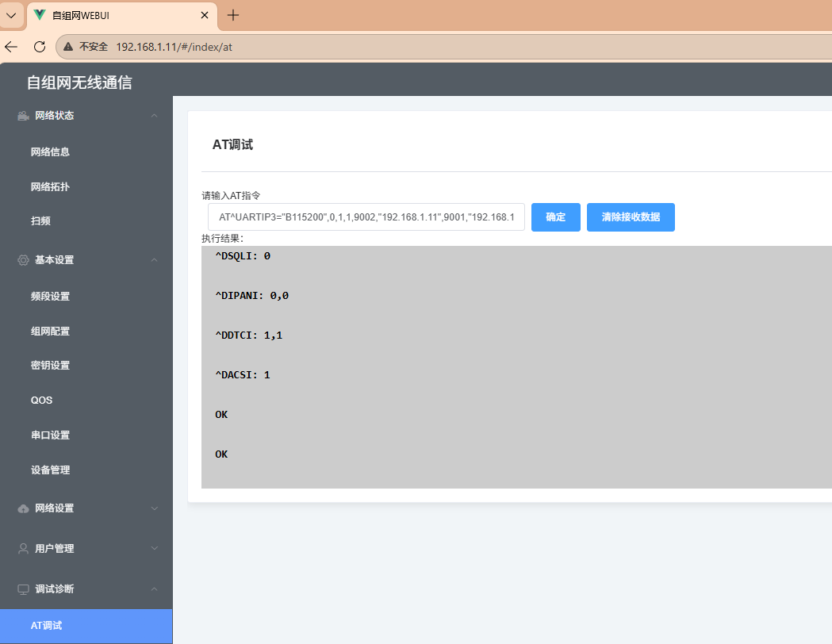Viewport: 832px width, 644px height.
Task: Click the 用户管理 person icon
Action: click(x=23, y=549)
